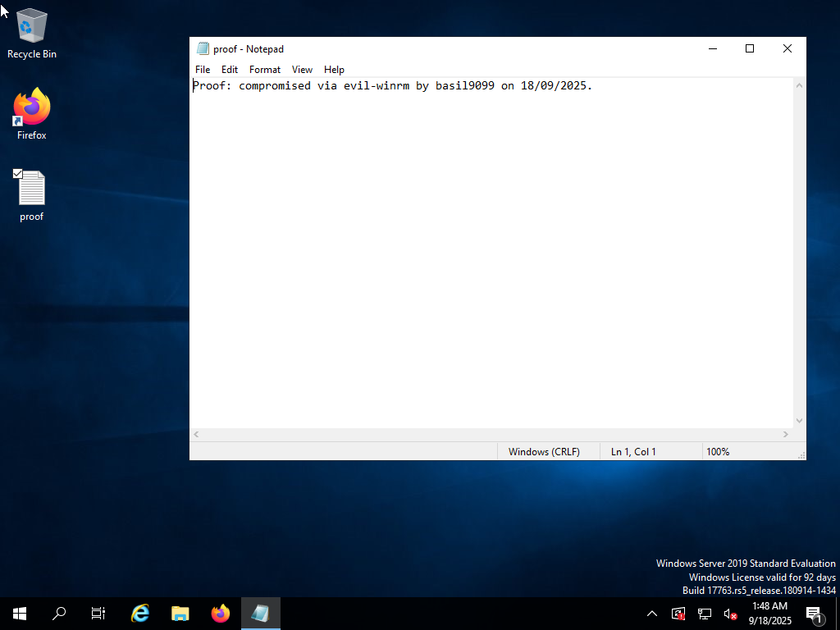Launch Internet Explorer from the taskbar

pyautogui.click(x=139, y=613)
